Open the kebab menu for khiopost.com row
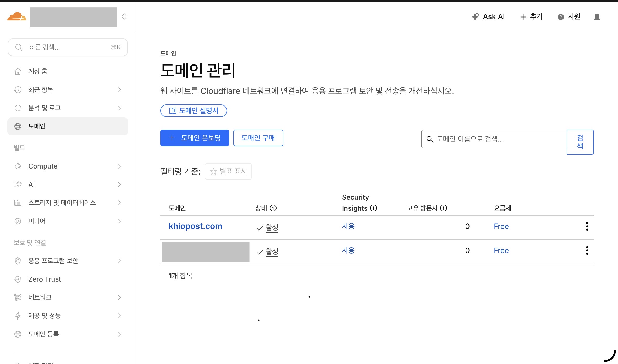Image resolution: width=618 pixels, height=364 pixels. click(x=587, y=226)
